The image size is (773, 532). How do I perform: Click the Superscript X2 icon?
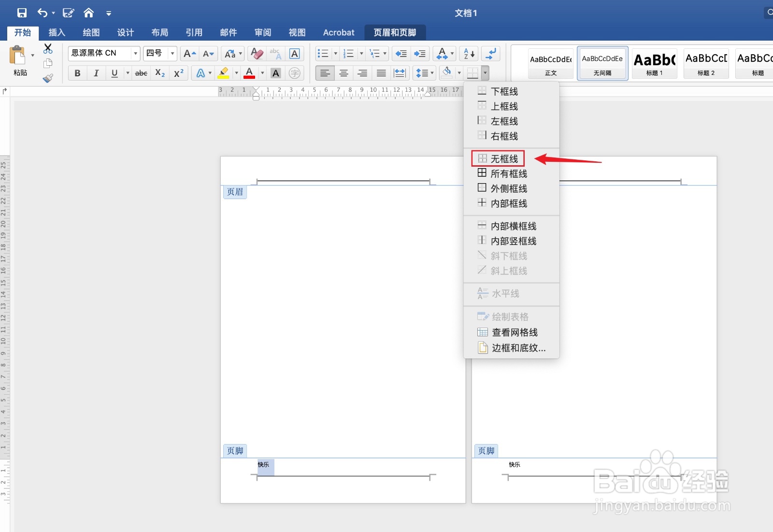[179, 73]
